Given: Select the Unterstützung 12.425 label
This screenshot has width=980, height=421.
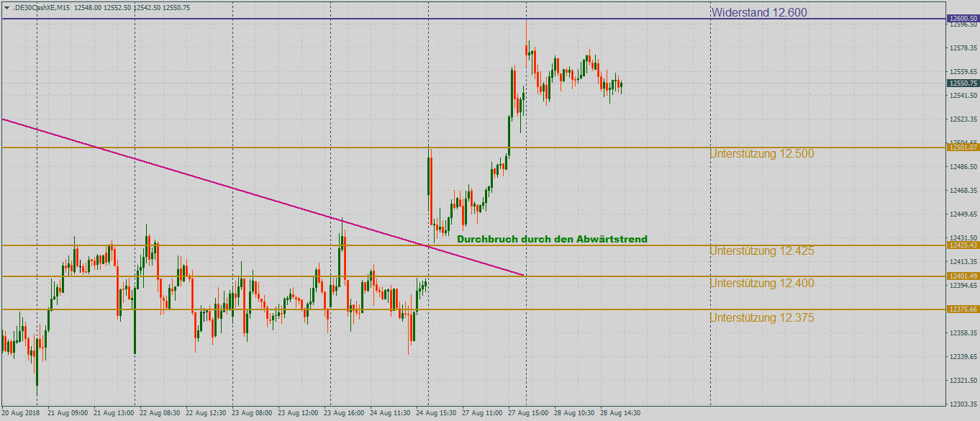Looking at the screenshot, I should [x=762, y=251].
